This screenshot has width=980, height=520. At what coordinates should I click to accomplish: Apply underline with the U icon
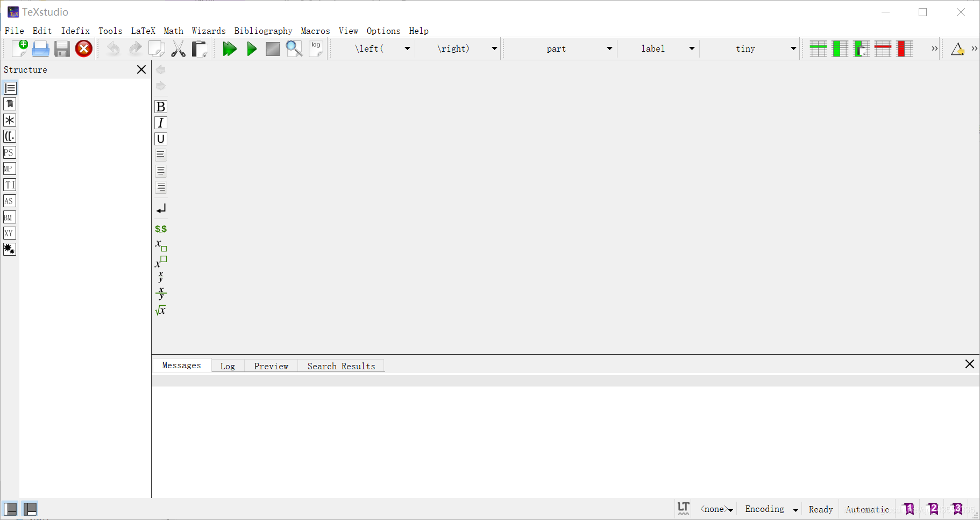[160, 139]
